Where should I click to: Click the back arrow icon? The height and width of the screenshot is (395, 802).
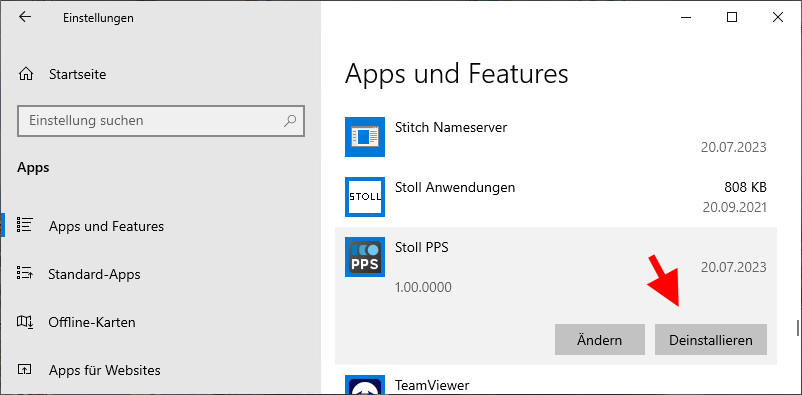25,17
